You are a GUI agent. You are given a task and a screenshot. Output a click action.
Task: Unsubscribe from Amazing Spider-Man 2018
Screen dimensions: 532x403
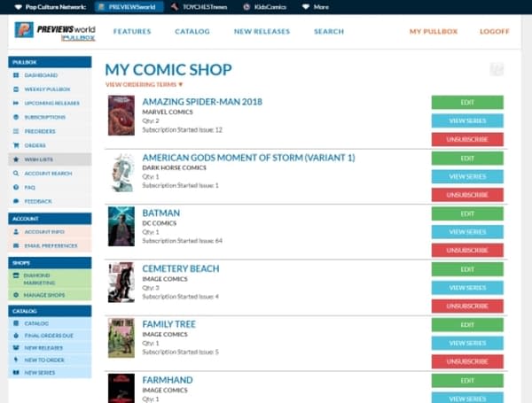pyautogui.click(x=467, y=139)
